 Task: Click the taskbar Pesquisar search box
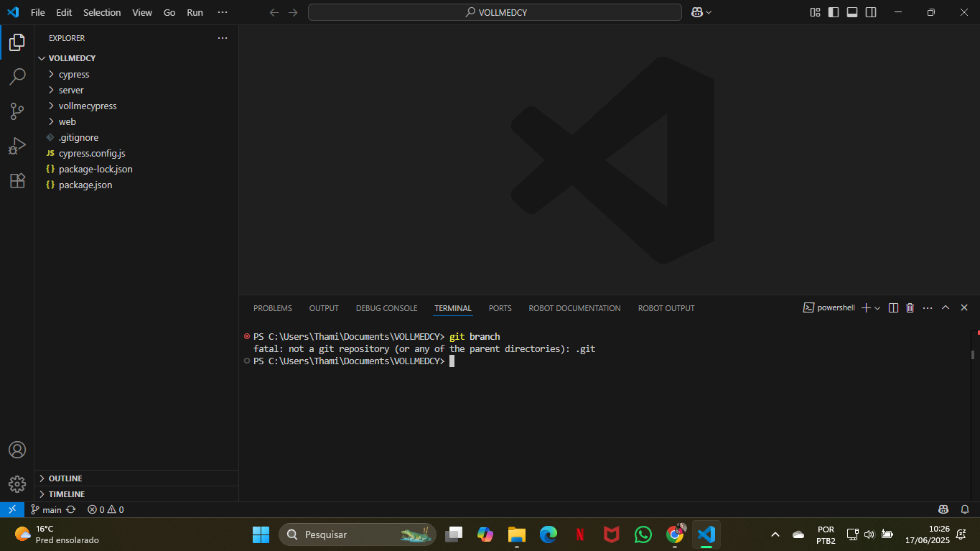coord(358,534)
